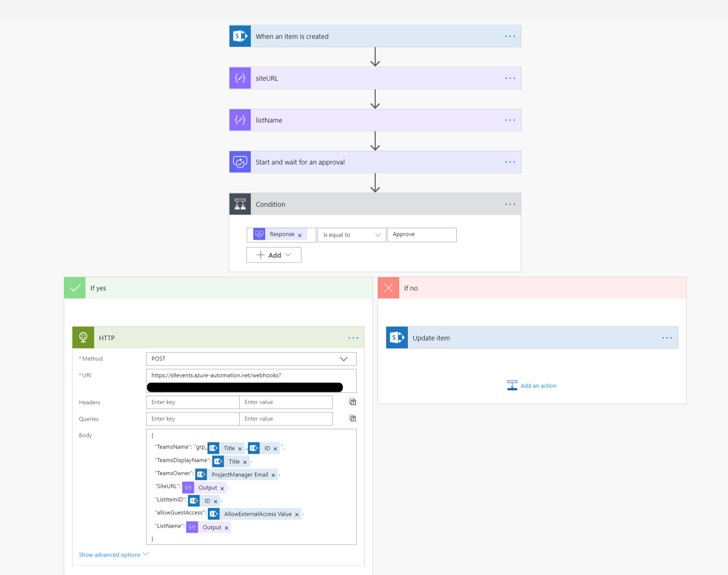Switch Queries to raw text input mode
This screenshot has height=575, width=728.
click(x=352, y=418)
